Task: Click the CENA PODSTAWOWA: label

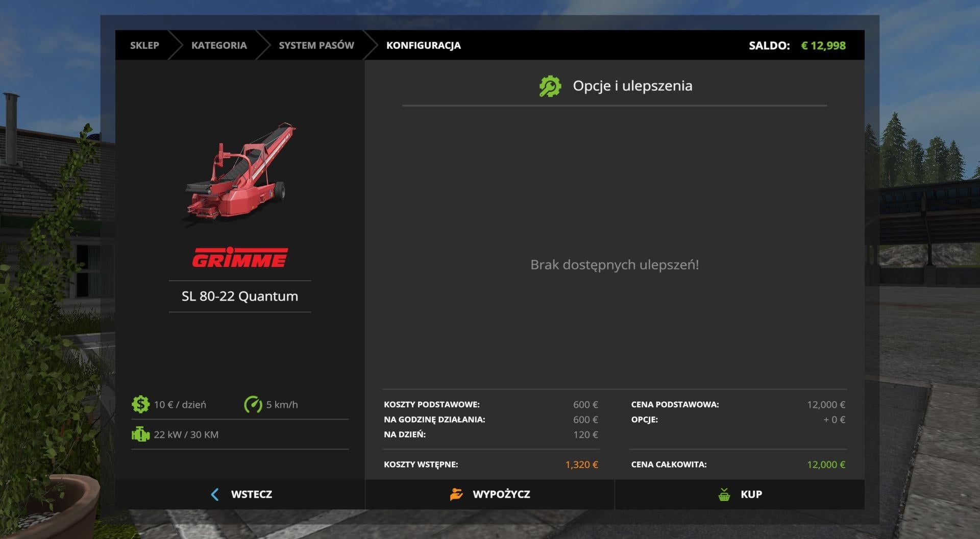Action: tap(675, 404)
